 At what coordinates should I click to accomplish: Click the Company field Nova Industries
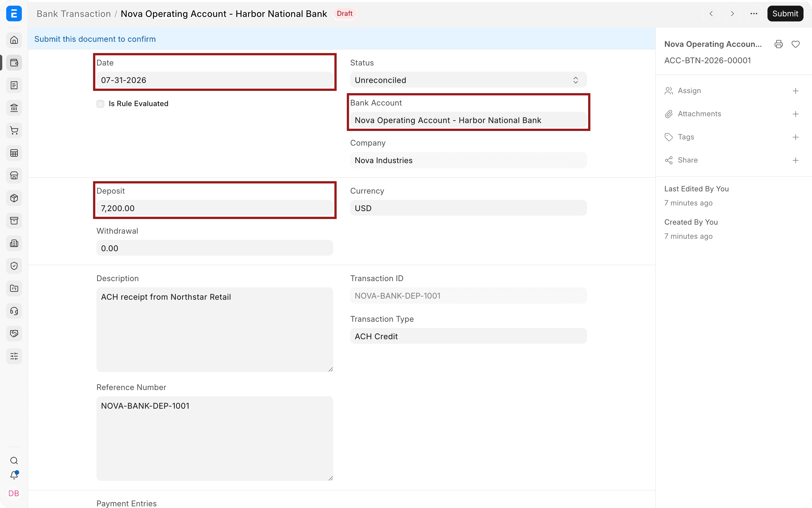[x=468, y=160]
